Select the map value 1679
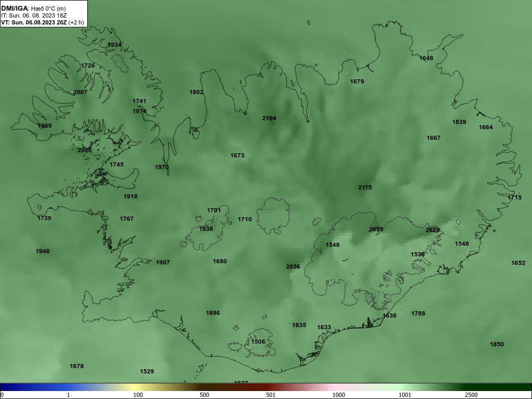Viewport: 532px width, 399px height. pyautogui.click(x=357, y=81)
